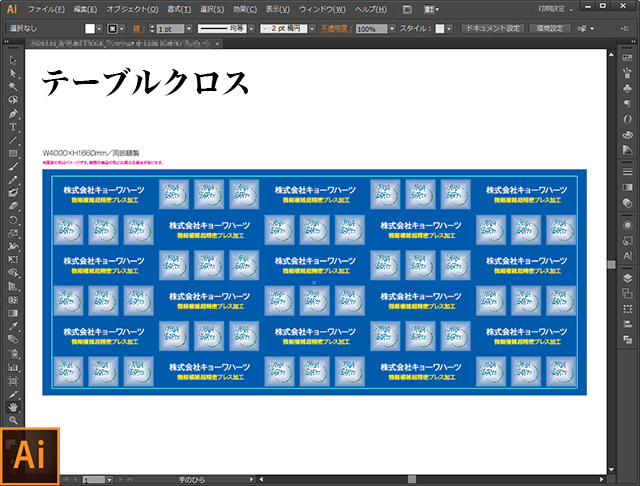640x486 pixels.
Task: Select the Gradient tool in toolbox
Action: [13, 313]
